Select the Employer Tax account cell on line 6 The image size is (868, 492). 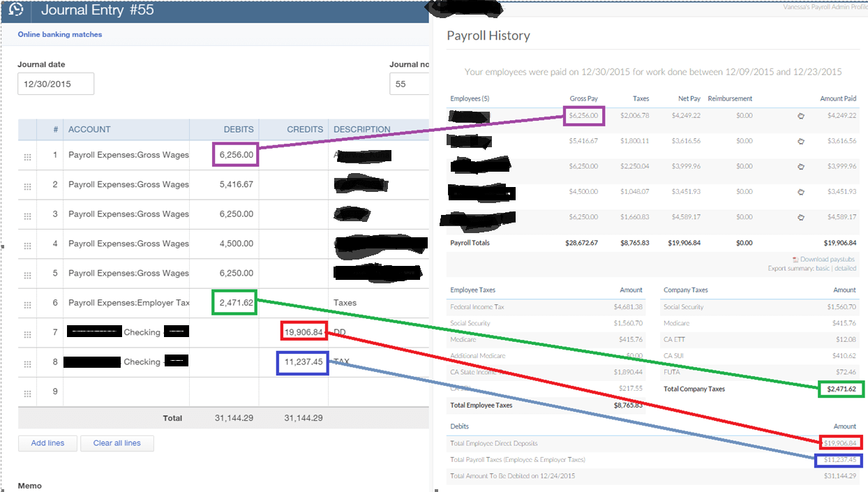128,303
